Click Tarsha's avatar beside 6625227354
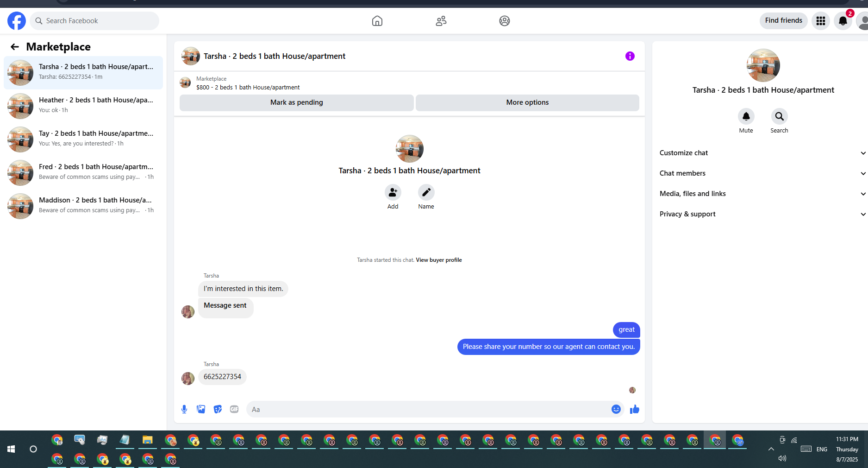The image size is (868, 468). [x=188, y=379]
